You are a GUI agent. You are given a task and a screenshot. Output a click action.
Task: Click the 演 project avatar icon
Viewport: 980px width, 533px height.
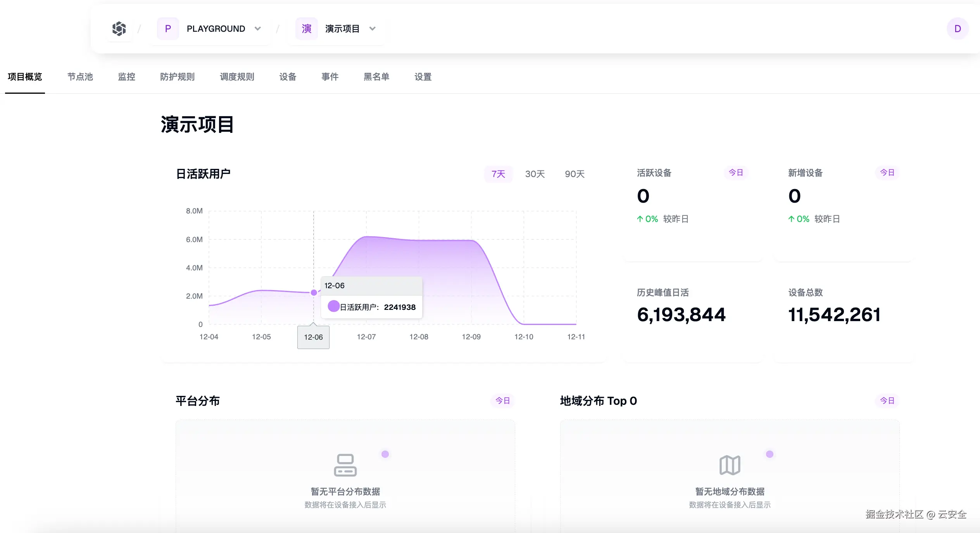(x=306, y=29)
